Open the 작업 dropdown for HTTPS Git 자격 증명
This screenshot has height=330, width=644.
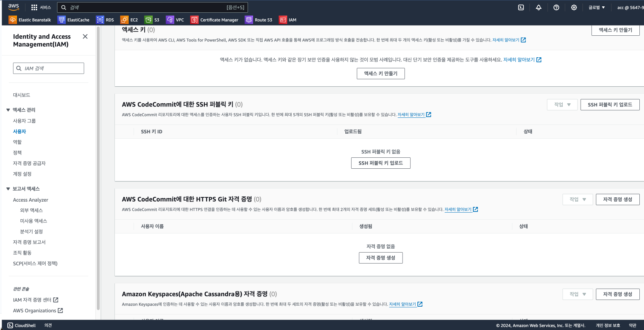578,199
